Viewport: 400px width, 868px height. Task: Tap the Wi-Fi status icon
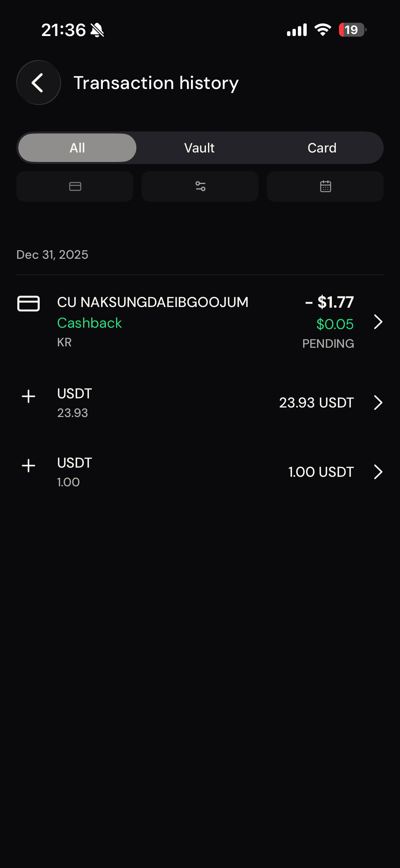[x=323, y=30]
